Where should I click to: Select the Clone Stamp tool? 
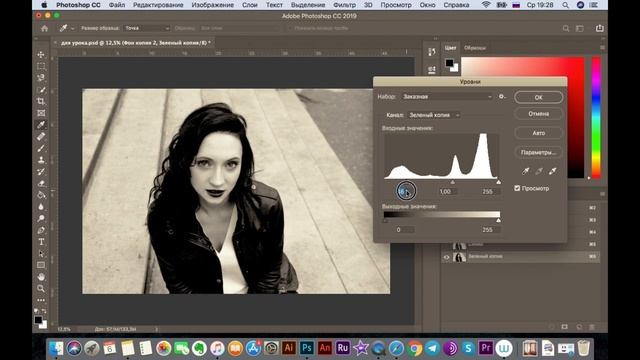click(x=41, y=160)
